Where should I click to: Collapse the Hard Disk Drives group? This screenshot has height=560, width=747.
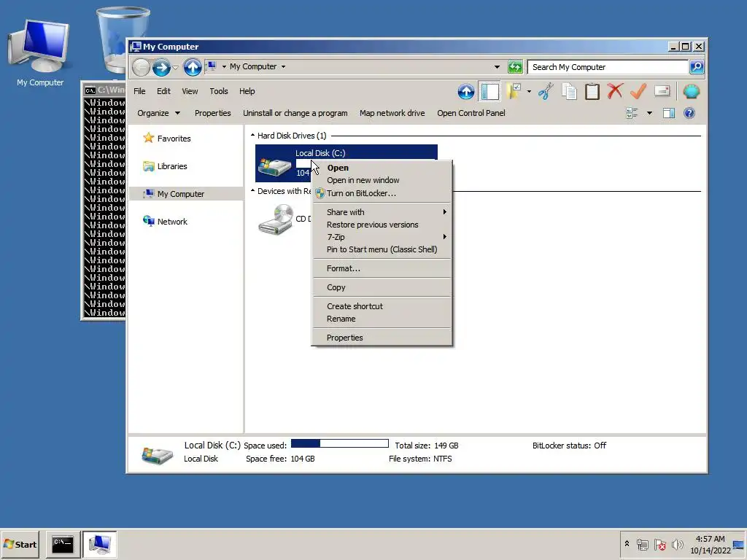point(252,136)
